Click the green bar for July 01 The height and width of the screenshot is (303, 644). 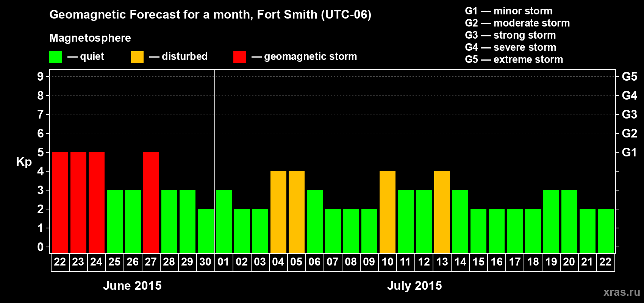point(224,221)
